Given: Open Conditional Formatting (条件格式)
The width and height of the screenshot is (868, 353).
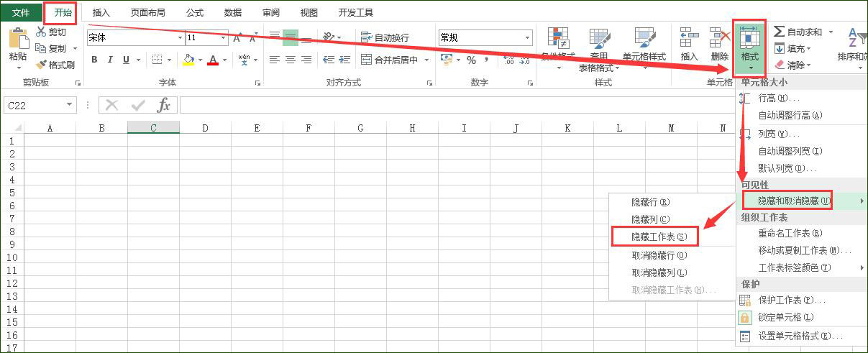Looking at the screenshot, I should (559, 47).
